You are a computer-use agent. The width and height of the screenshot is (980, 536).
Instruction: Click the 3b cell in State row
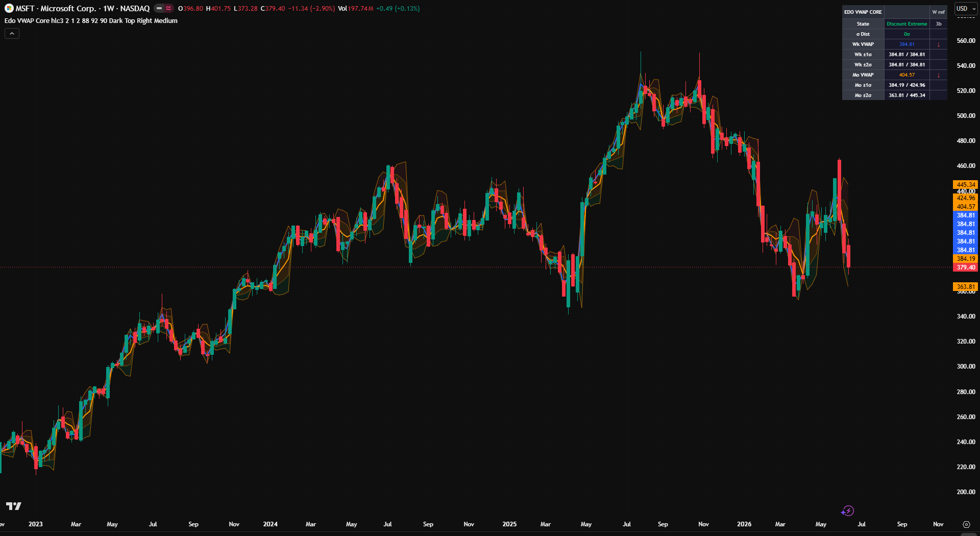coord(938,24)
